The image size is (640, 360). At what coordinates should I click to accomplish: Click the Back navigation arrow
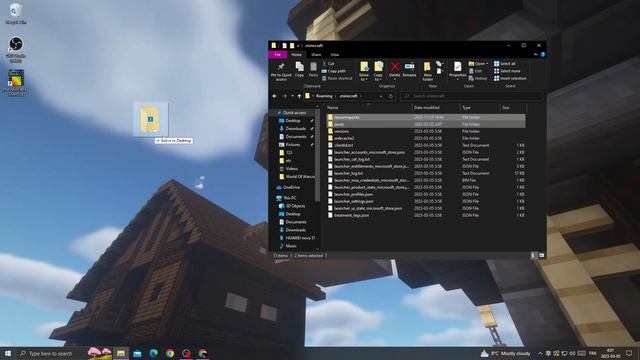pos(275,96)
